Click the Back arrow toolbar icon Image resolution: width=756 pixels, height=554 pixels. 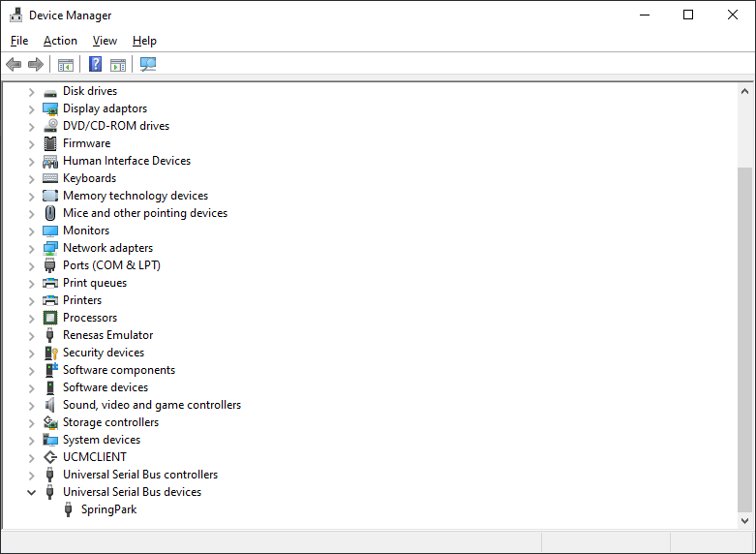[x=14, y=64]
